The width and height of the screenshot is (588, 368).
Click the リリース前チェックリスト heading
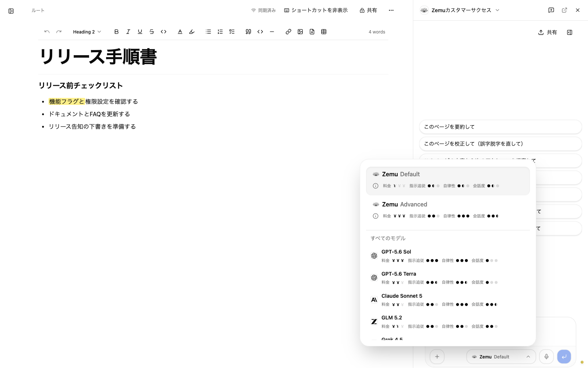tap(81, 85)
